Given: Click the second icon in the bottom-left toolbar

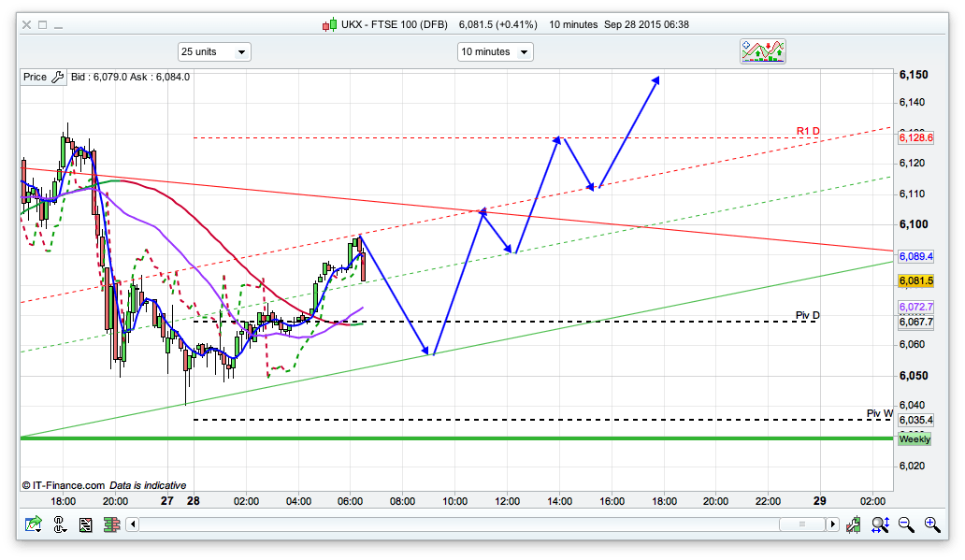Looking at the screenshot, I should (59, 524).
